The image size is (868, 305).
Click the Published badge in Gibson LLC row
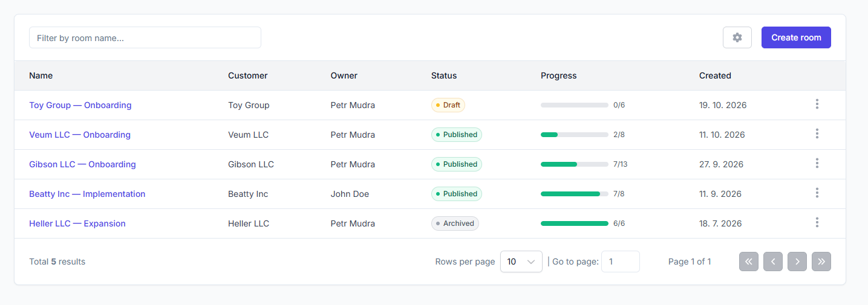coord(457,164)
